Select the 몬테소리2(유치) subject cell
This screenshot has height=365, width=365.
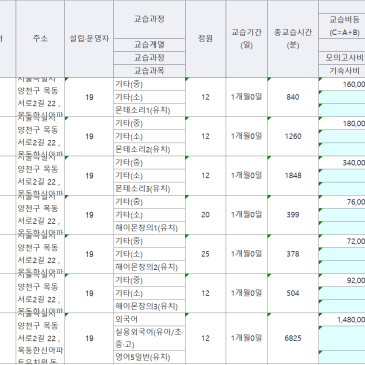coord(149,149)
